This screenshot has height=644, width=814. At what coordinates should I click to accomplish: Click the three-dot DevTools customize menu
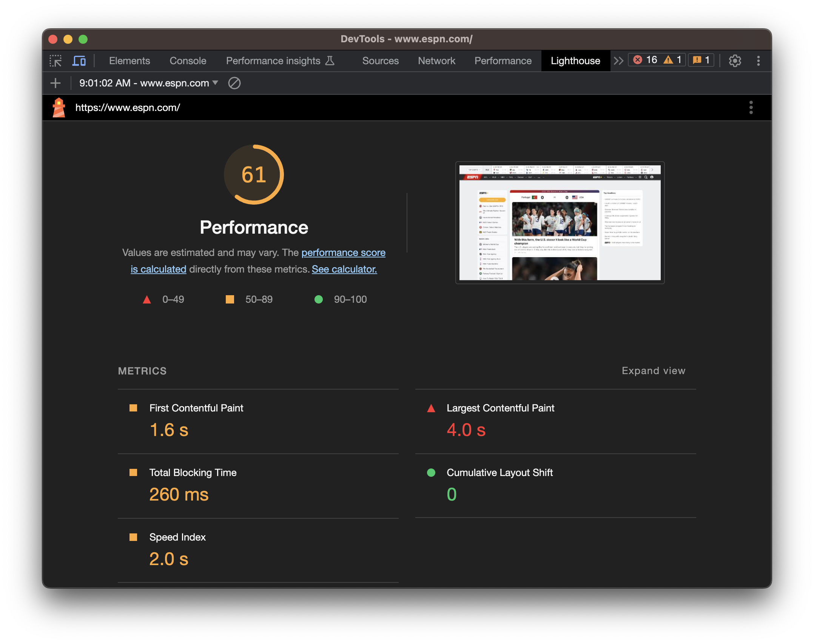(758, 60)
